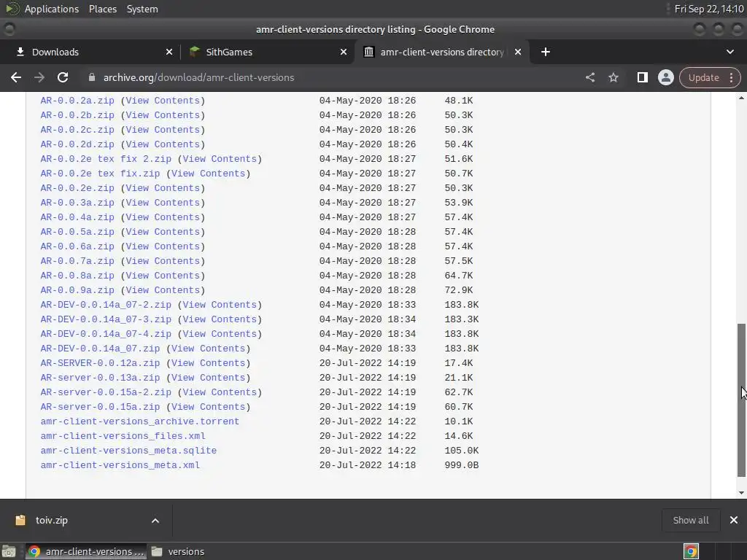The image size is (747, 560).
Task: Click the scrollbar up arrow
Action: [741, 98]
